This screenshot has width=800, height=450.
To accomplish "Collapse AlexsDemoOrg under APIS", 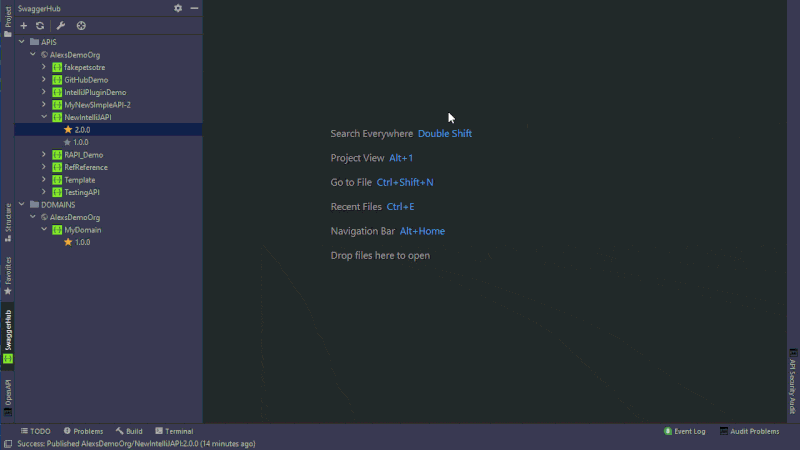I will [x=33, y=54].
